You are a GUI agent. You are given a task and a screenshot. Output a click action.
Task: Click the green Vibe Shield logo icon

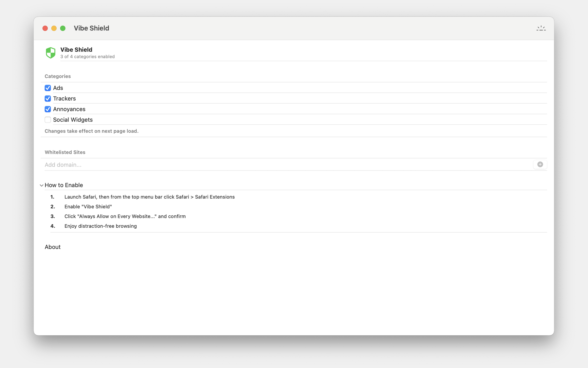[51, 53]
